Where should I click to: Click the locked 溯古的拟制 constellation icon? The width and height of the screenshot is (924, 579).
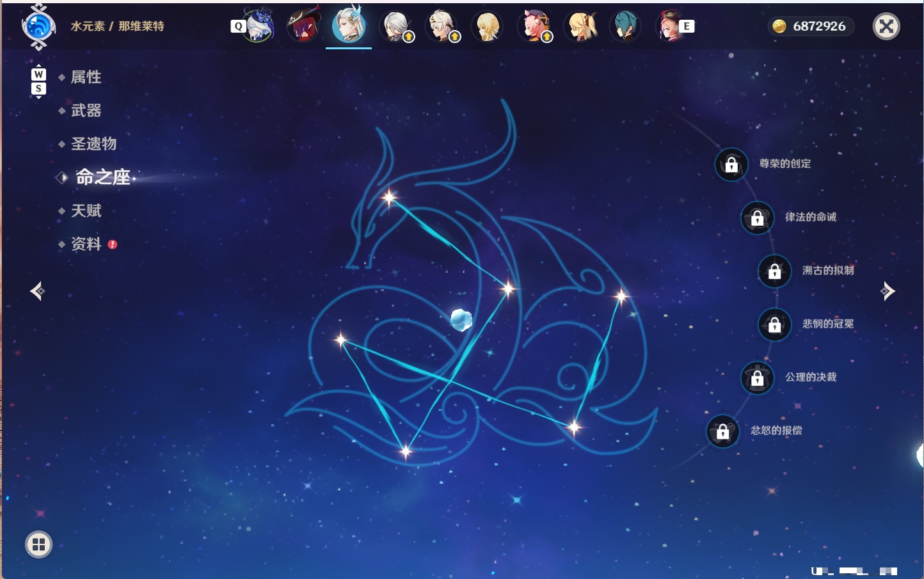point(775,271)
